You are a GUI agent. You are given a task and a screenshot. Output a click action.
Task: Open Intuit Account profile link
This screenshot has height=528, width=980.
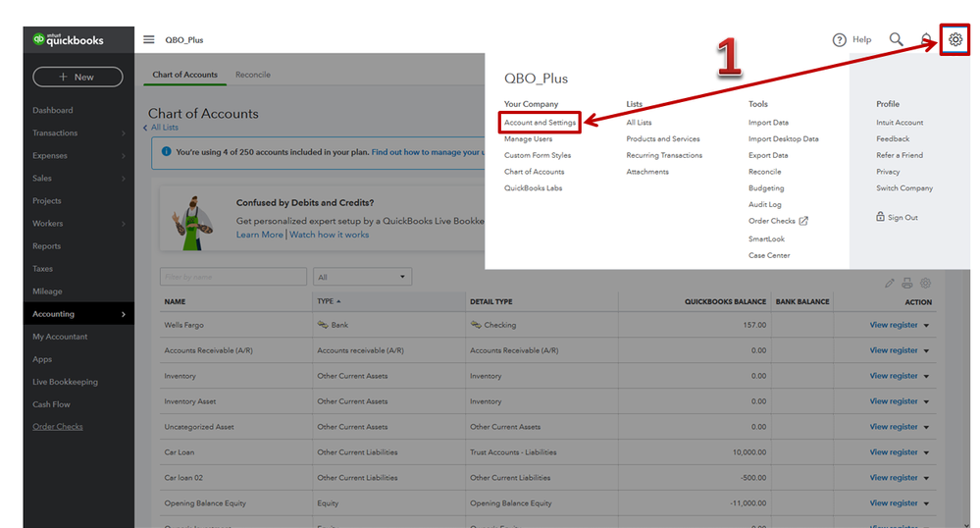900,123
